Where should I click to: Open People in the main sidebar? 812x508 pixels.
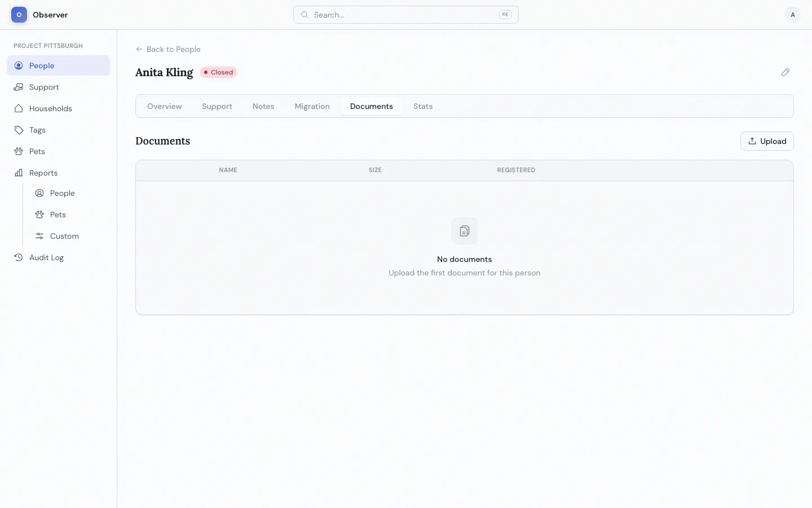58,65
